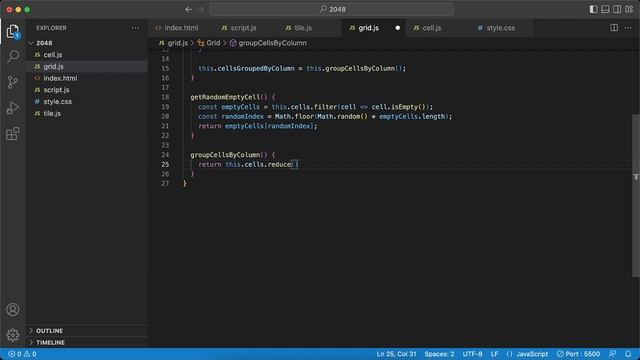Open the Extensions view
Screen dimensions: 640x360
13,134
